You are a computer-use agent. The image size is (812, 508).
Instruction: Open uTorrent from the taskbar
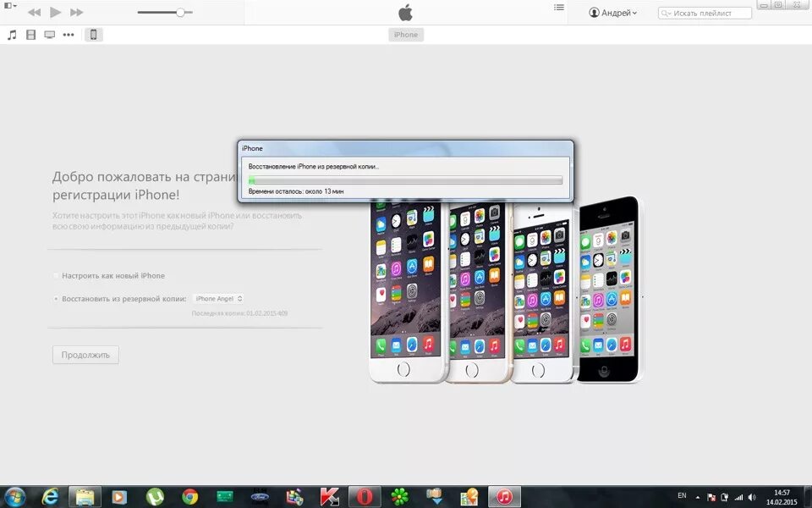155,497
